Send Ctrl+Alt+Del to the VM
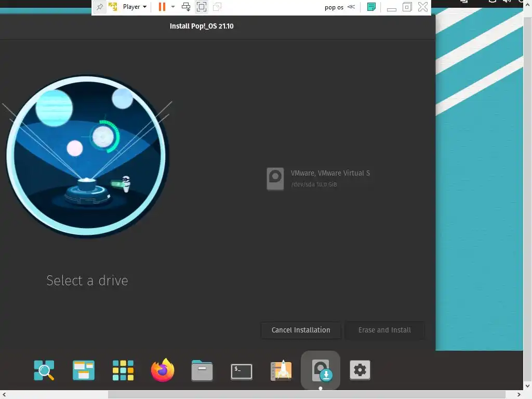Viewport: 532px width, 399px height. (186, 7)
